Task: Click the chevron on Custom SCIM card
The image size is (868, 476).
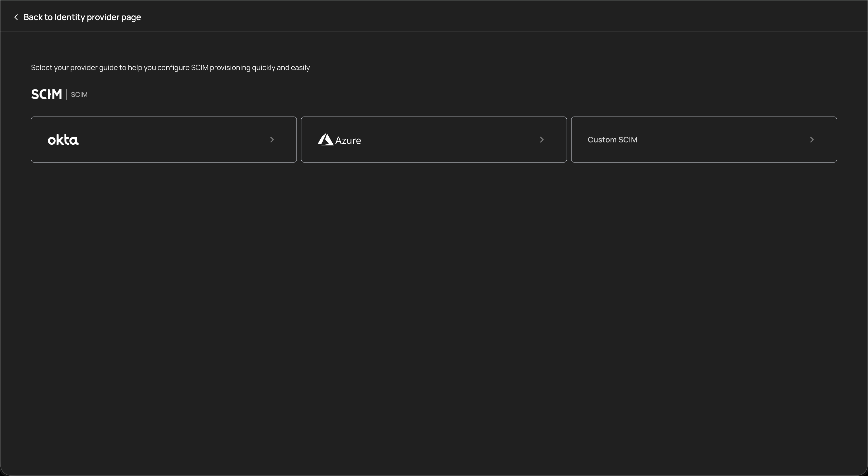Action: pyautogui.click(x=812, y=140)
